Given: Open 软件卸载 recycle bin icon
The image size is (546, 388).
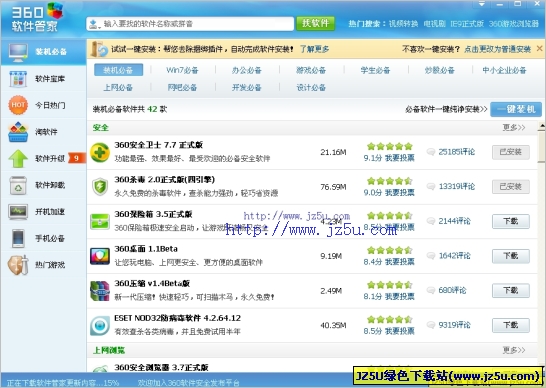Looking at the screenshot, I should pos(18,185).
